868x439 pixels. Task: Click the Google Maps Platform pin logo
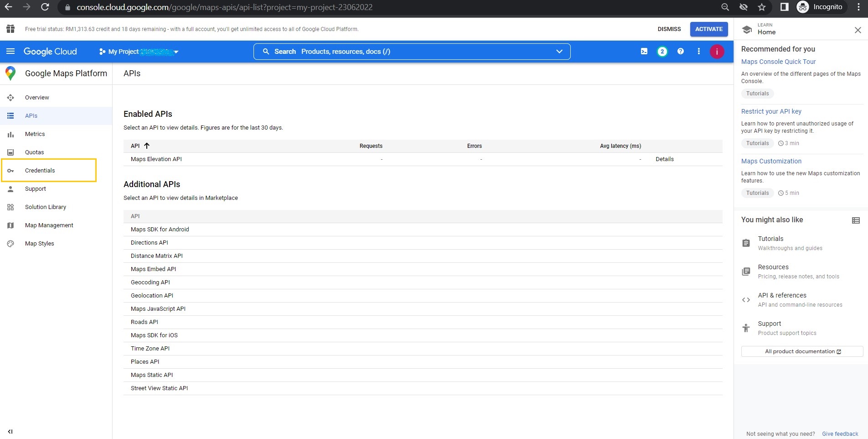pos(10,73)
